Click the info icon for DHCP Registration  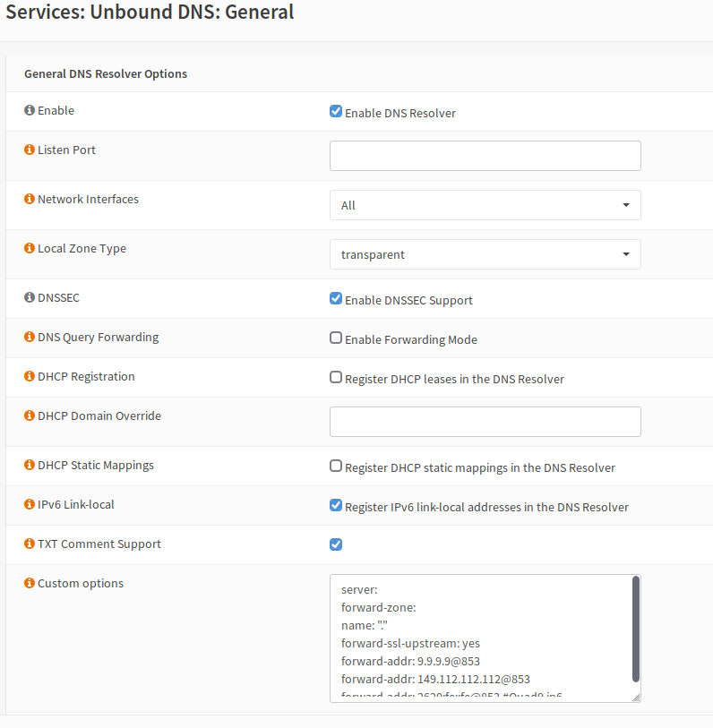(29, 376)
